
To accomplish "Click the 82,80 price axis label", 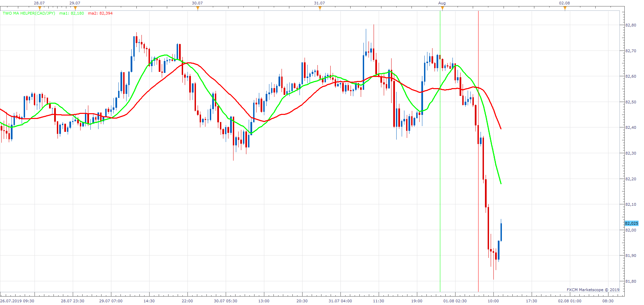I will [631, 25].
